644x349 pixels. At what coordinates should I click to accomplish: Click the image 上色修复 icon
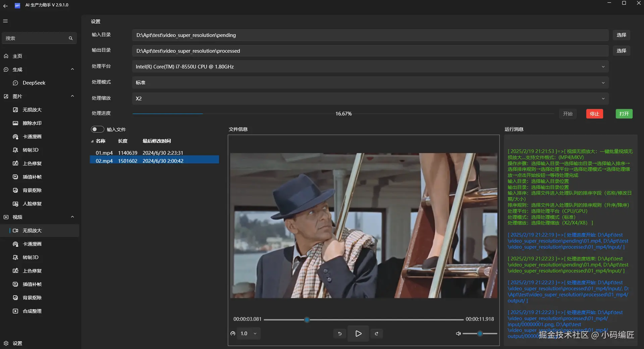pos(15,163)
